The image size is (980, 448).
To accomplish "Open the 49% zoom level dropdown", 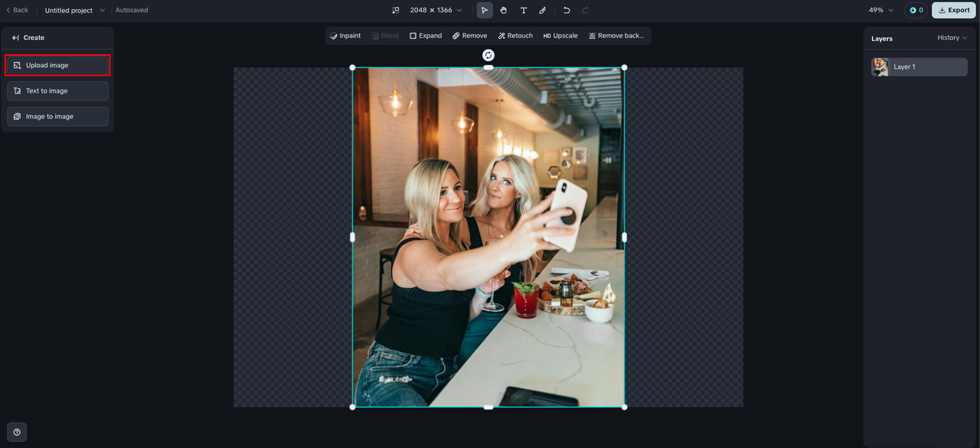I will tap(880, 10).
